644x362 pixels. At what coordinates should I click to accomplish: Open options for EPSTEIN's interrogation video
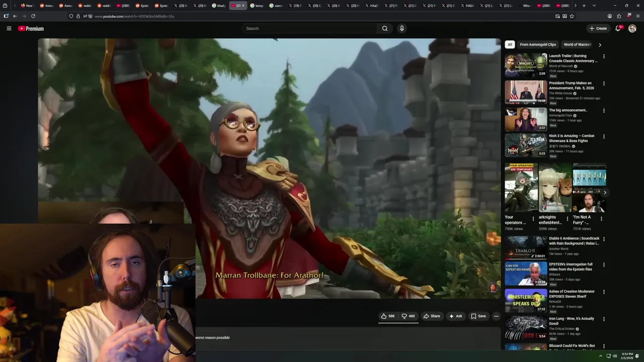pos(604,264)
